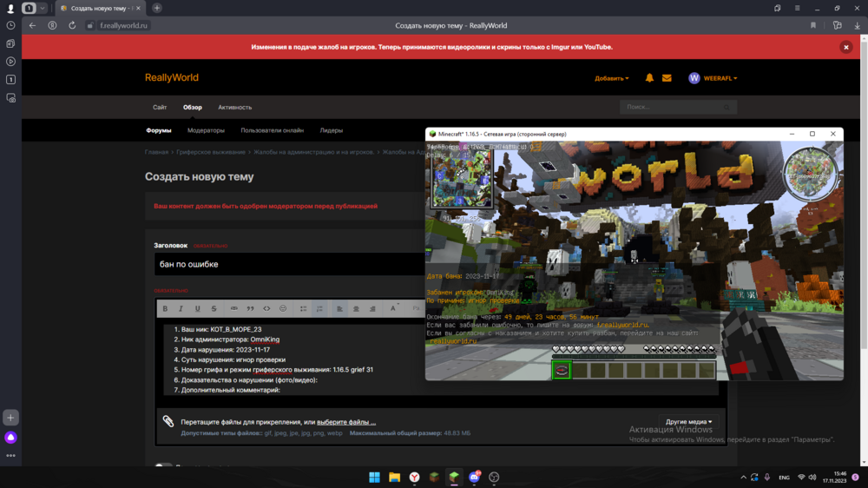Select the Обзор navigation tab

click(193, 108)
